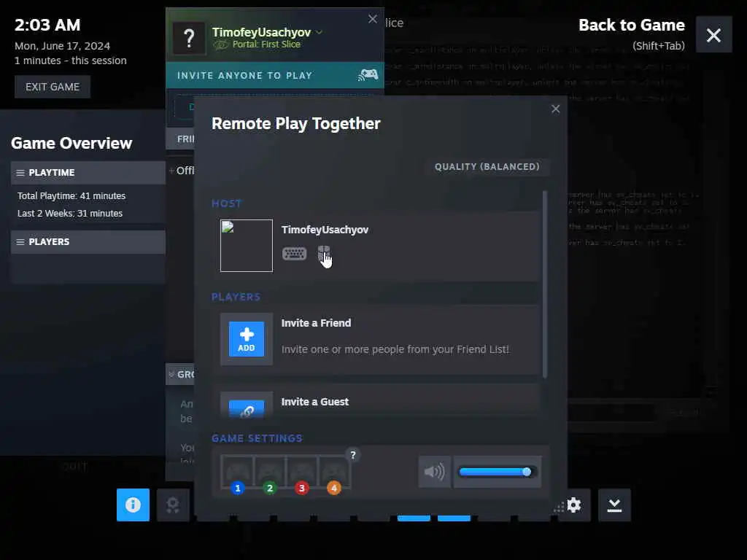747x560 pixels.
Task: Click the Exit Game button
Action: point(53,87)
